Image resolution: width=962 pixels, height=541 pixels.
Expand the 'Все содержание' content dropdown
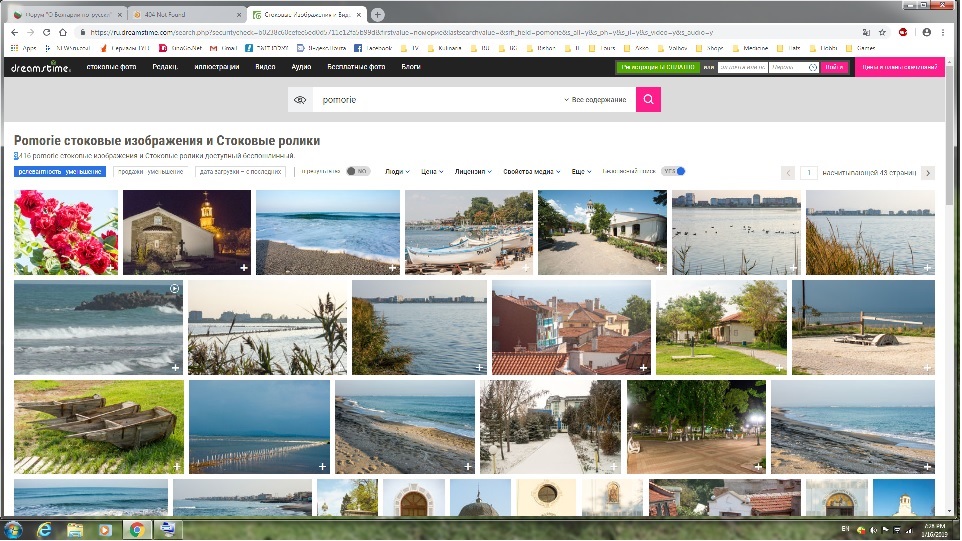[596, 100]
